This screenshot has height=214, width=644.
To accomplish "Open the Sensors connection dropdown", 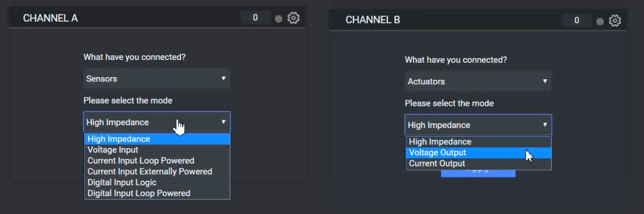I will [157, 78].
